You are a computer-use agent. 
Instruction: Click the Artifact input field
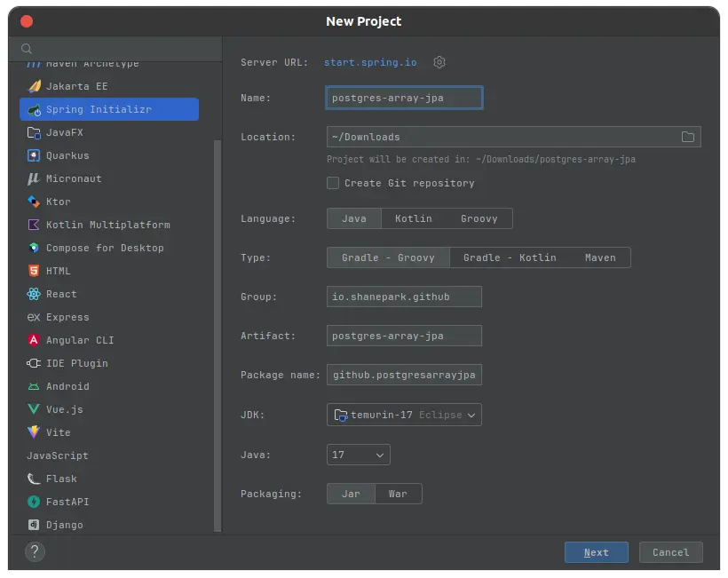pos(404,336)
